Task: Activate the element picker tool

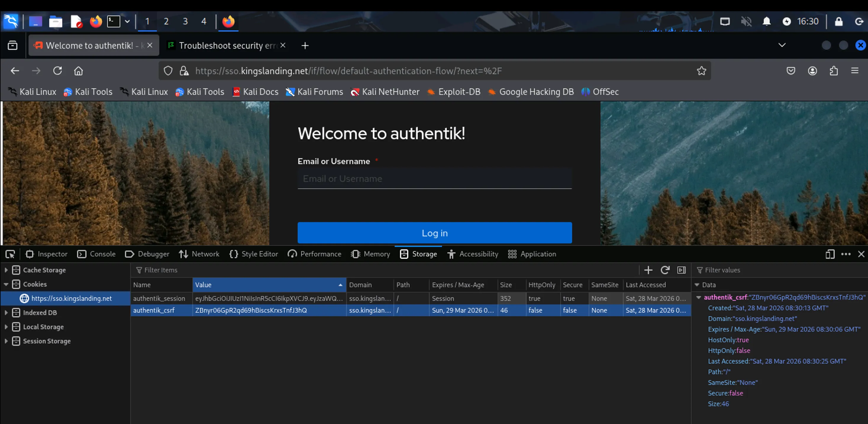Action: click(x=10, y=254)
